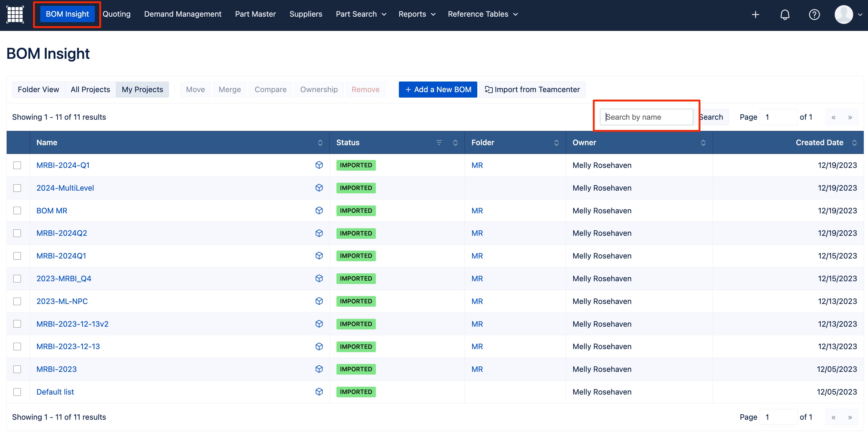868x437 pixels.
Task: Click the cube icon for MRBI-2024-Q1
Action: pyautogui.click(x=319, y=165)
